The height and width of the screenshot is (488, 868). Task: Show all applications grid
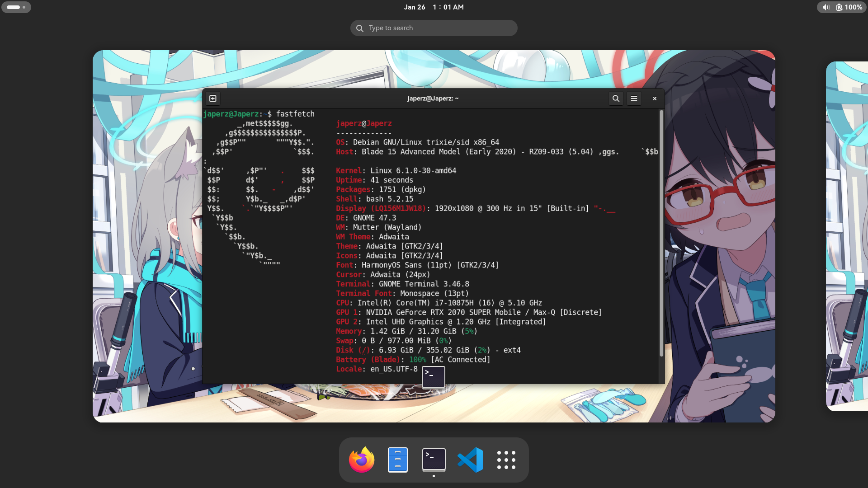[506, 460]
